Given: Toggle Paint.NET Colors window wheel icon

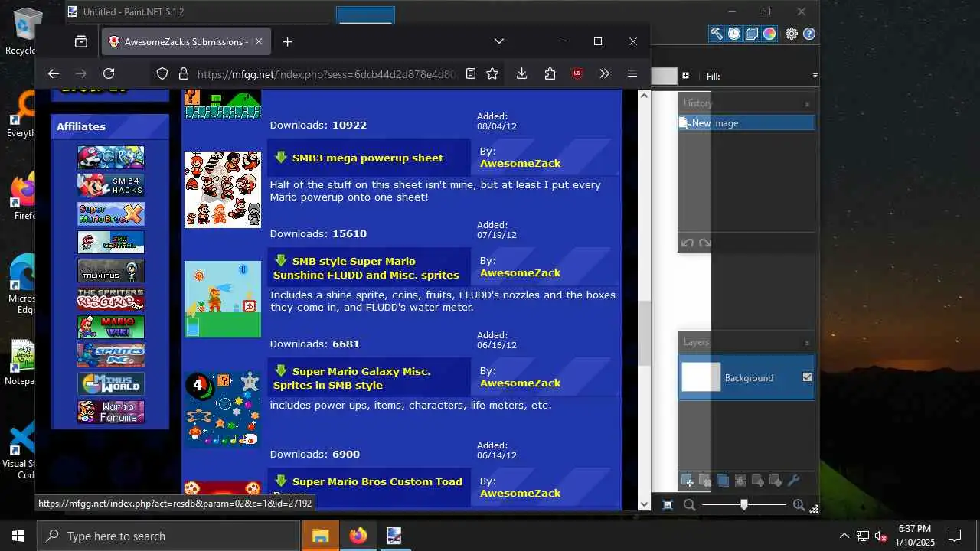Looking at the screenshot, I should 769,34.
